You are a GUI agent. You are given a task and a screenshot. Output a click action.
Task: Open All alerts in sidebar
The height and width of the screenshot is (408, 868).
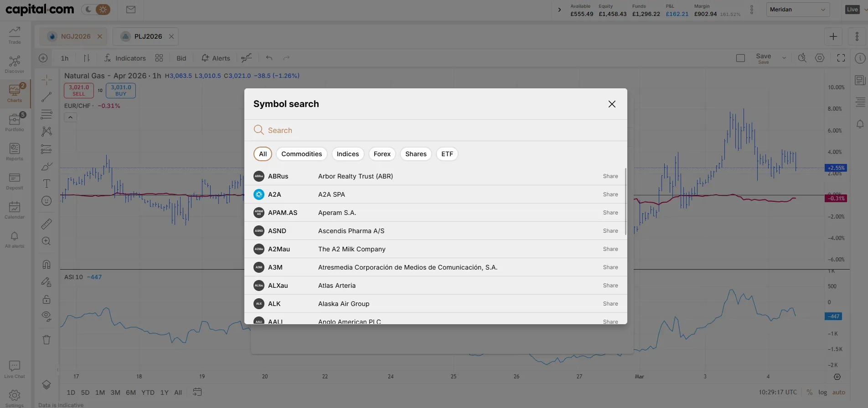pyautogui.click(x=15, y=239)
